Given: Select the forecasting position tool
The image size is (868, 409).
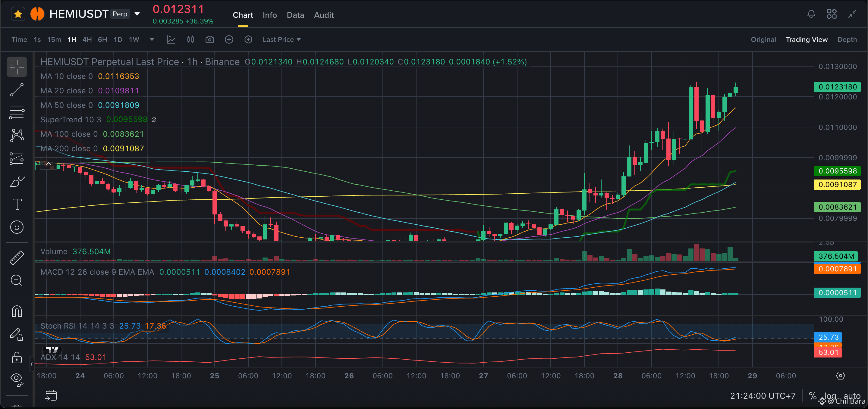Looking at the screenshot, I should coord(17,158).
